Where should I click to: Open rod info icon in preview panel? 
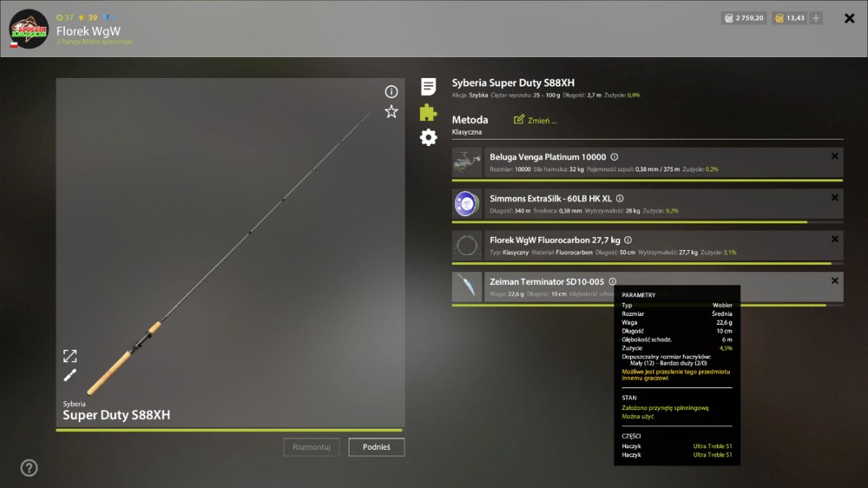(x=391, y=91)
